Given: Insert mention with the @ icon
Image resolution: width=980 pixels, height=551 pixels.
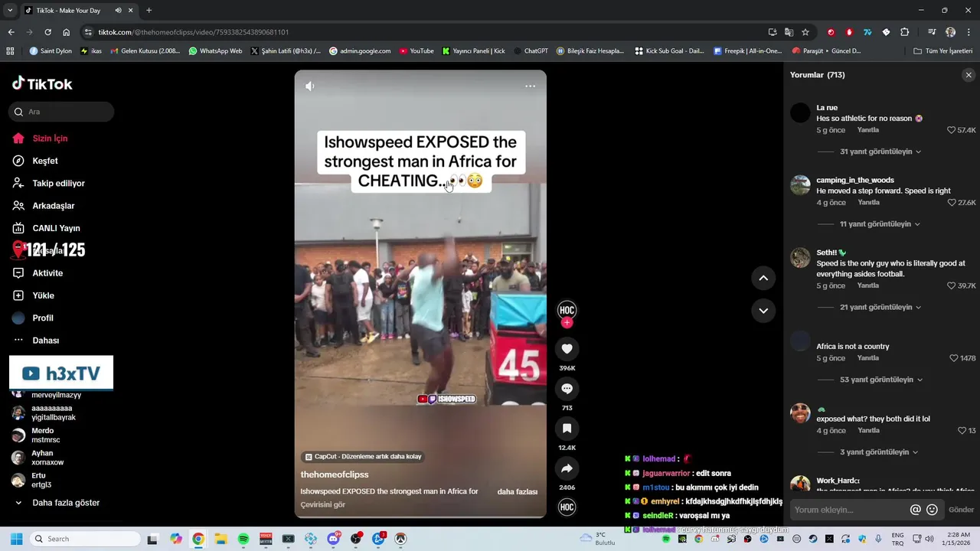Looking at the screenshot, I should click(915, 510).
